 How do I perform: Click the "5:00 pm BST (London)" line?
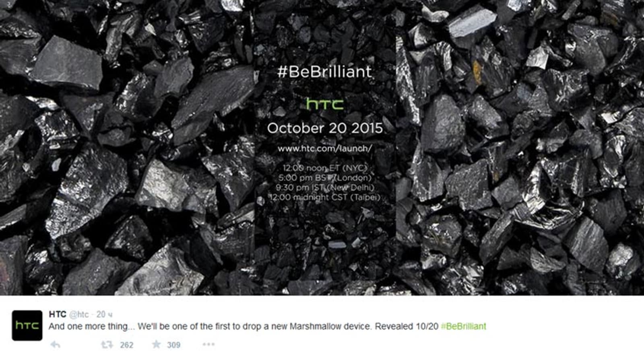[324, 178]
